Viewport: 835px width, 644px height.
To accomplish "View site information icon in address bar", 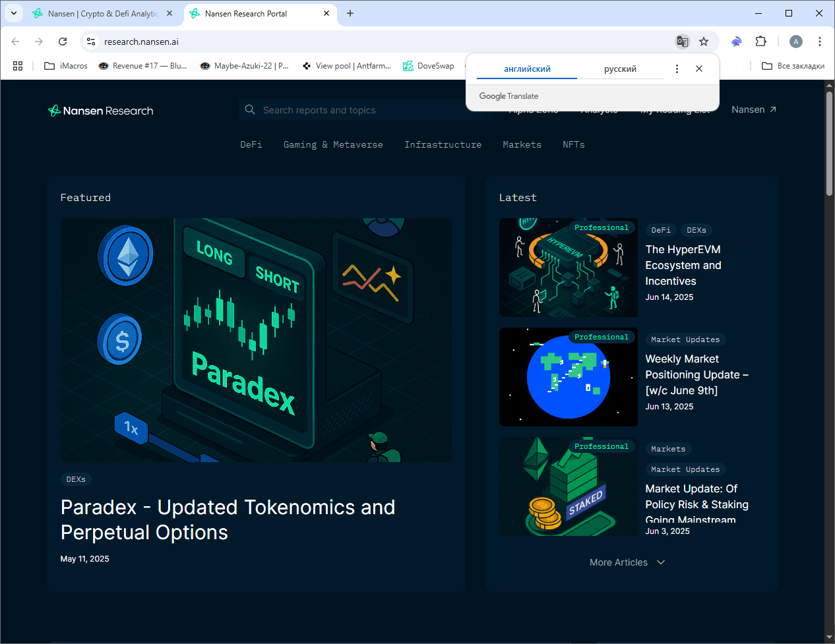I will [91, 42].
